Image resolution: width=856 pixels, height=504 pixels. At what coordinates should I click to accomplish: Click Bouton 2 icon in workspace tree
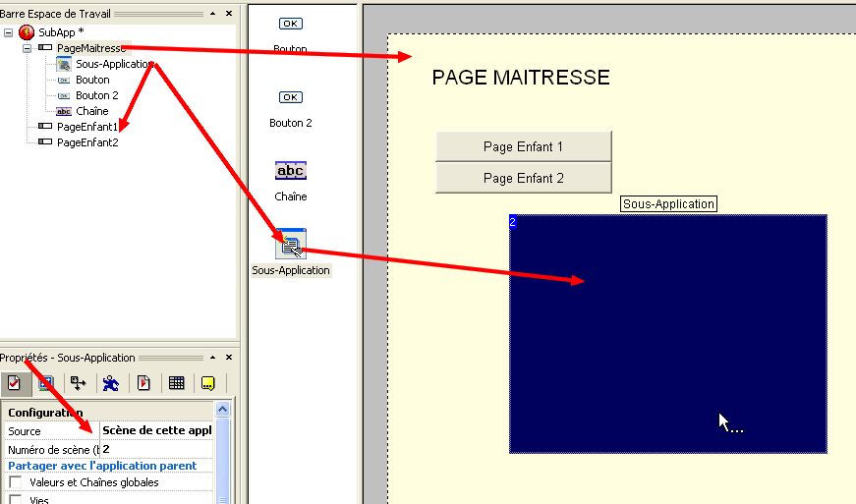tap(64, 96)
